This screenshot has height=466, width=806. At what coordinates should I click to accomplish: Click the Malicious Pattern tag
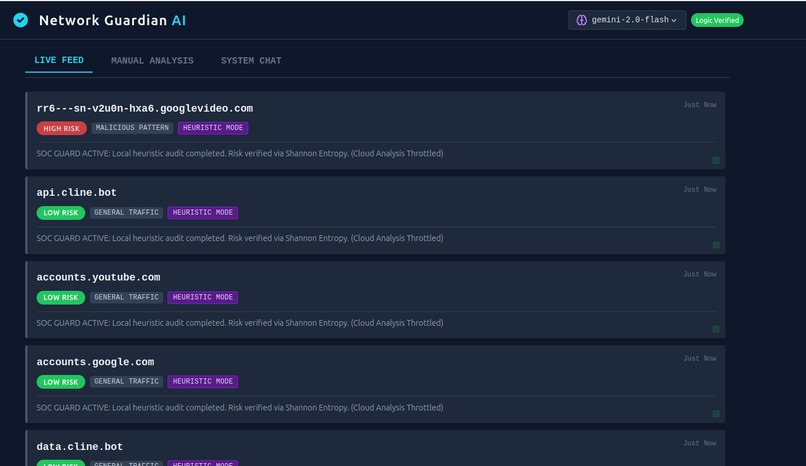point(132,127)
